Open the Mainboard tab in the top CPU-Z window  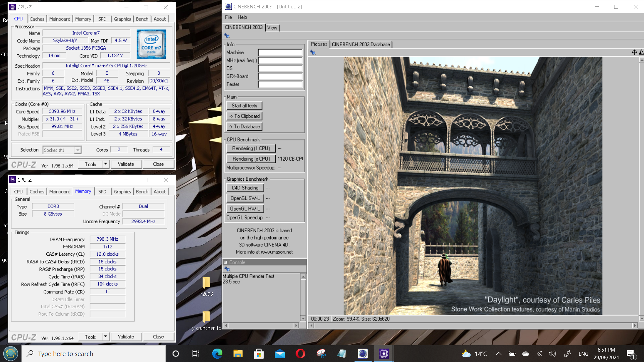click(60, 19)
